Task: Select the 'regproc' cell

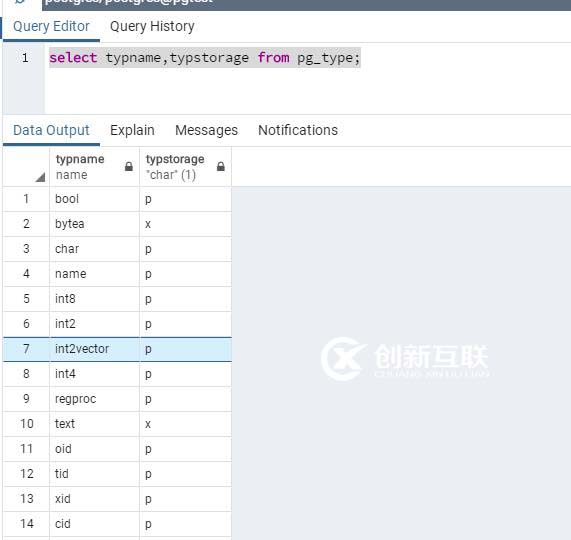Action: pyautogui.click(x=94, y=399)
